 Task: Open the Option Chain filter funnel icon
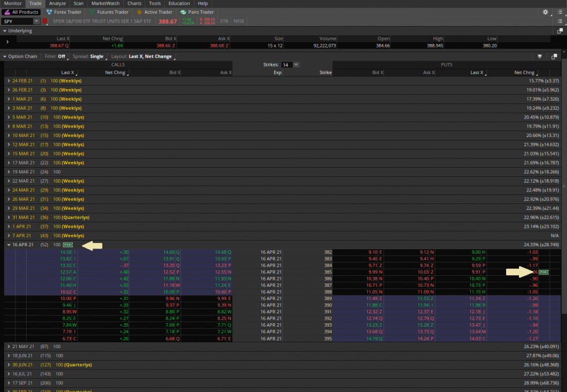pyautogui.click(x=539, y=56)
